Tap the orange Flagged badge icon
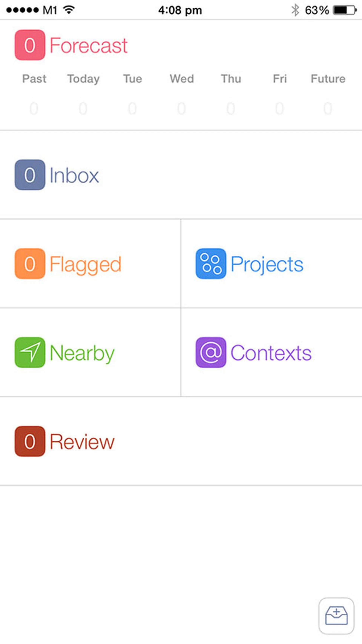 (30, 263)
